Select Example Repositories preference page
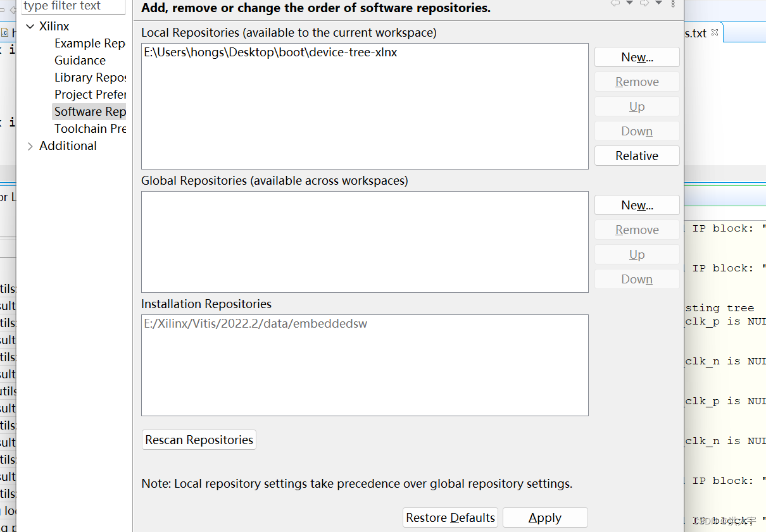The height and width of the screenshot is (532, 766). point(90,44)
